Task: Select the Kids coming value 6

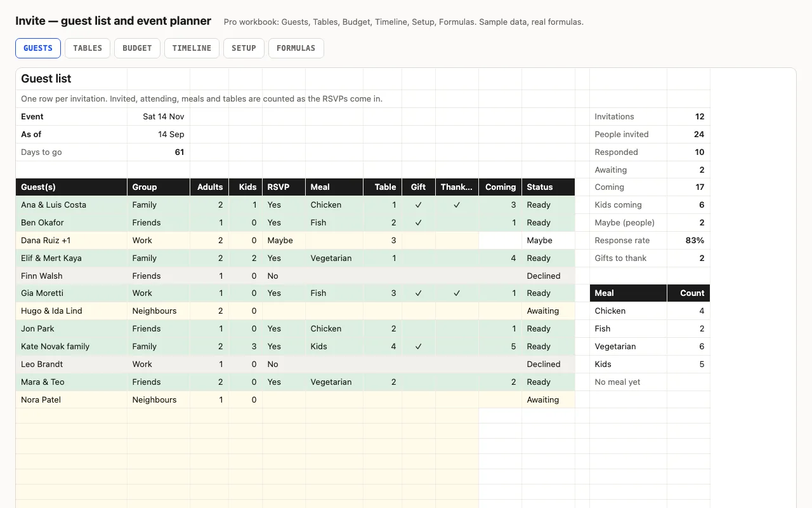Action: 688,205
